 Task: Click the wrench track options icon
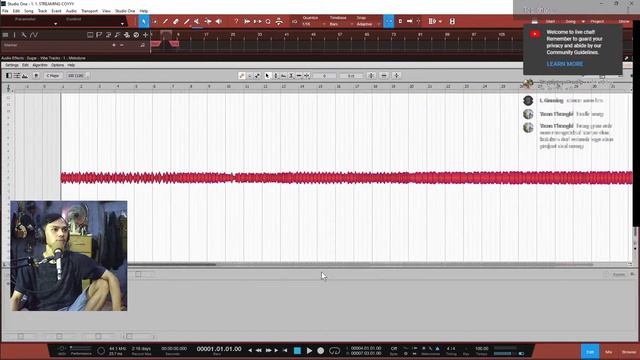pos(24,35)
